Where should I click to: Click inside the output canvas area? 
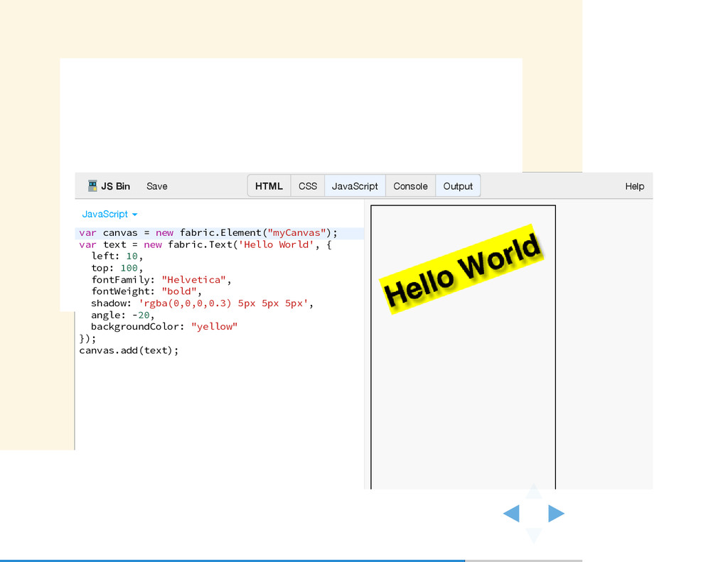click(x=462, y=391)
